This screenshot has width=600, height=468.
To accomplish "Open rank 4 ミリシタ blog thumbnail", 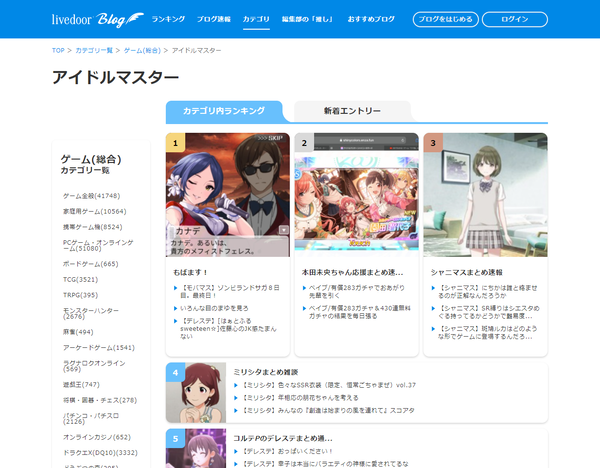I will 196,393.
